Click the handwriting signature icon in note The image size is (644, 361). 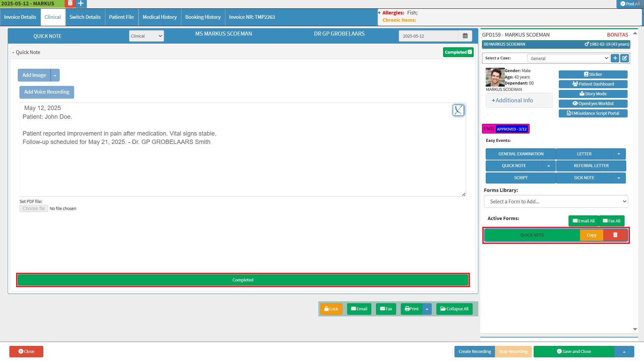(458, 110)
